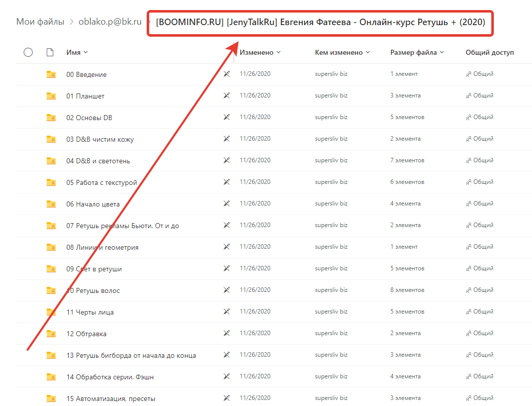532x406 pixels.
Task: Open folder 04 D&B и светотень
Action: click(x=98, y=161)
